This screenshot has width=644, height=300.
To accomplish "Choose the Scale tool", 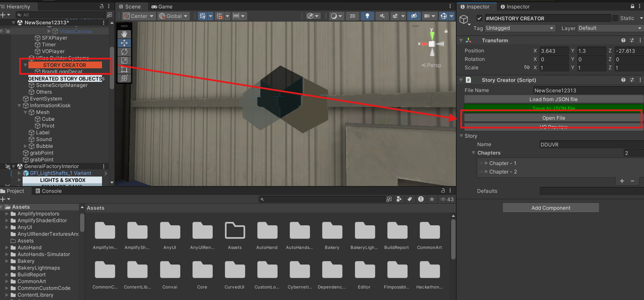I will tap(124, 61).
